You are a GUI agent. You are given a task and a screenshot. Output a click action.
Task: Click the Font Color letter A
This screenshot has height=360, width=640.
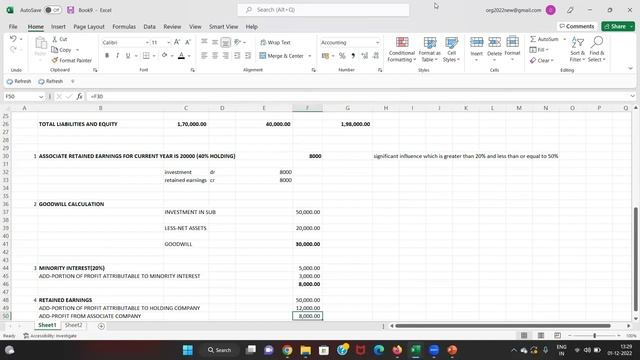(x=182, y=56)
